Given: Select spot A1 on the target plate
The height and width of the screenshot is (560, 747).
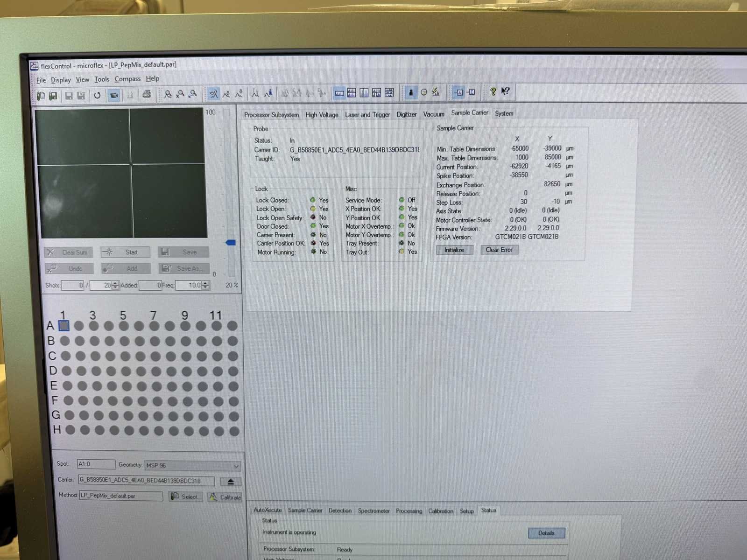Looking at the screenshot, I should (x=64, y=326).
